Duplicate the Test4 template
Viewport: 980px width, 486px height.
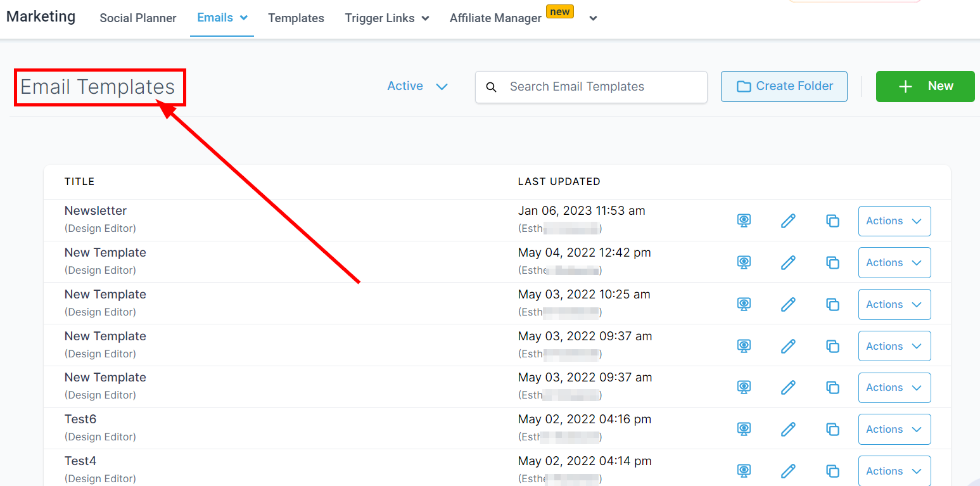[832, 471]
